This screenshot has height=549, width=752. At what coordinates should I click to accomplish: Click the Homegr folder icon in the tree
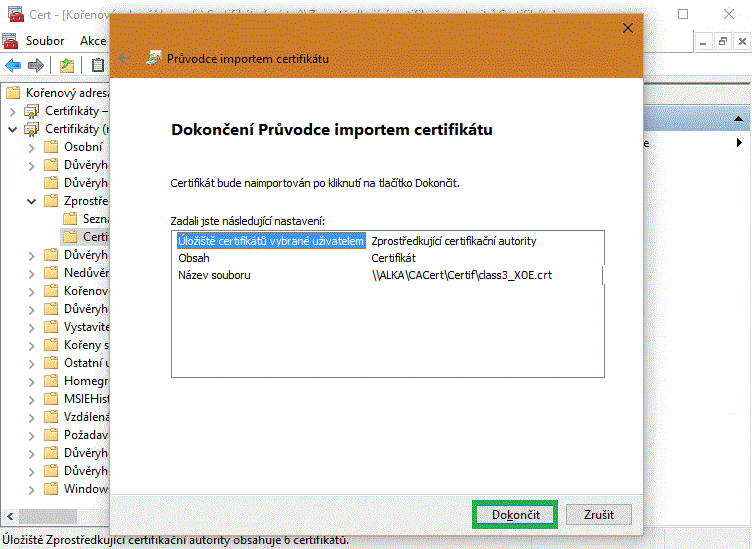click(x=51, y=381)
